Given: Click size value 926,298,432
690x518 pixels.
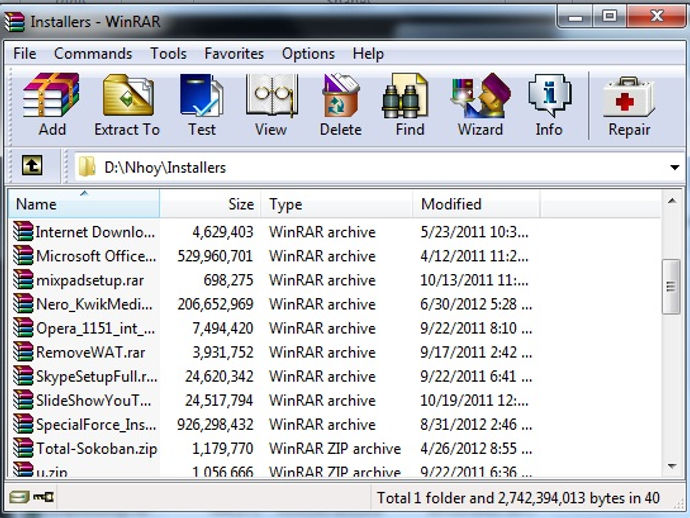Looking at the screenshot, I should [215, 425].
